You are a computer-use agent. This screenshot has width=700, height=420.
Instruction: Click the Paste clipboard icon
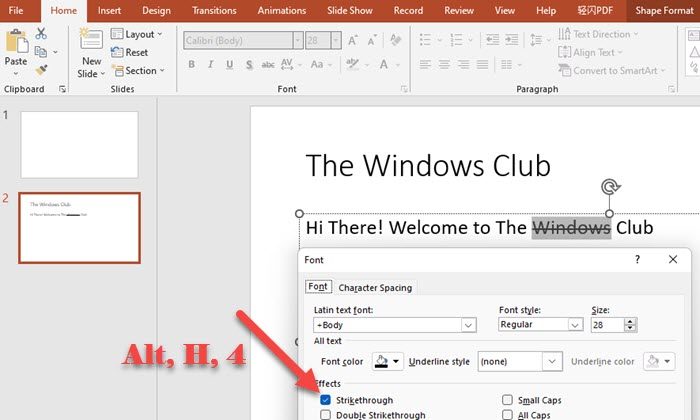16,42
